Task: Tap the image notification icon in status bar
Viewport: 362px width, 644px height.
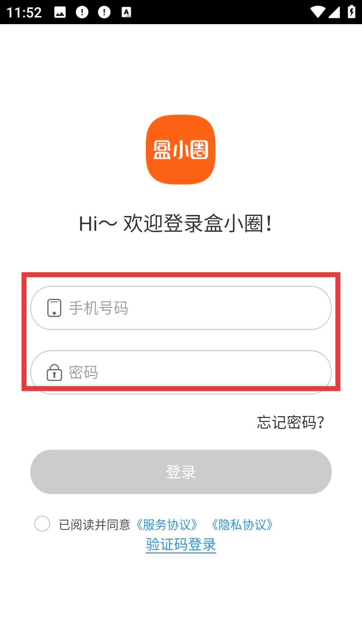Action: point(60,12)
